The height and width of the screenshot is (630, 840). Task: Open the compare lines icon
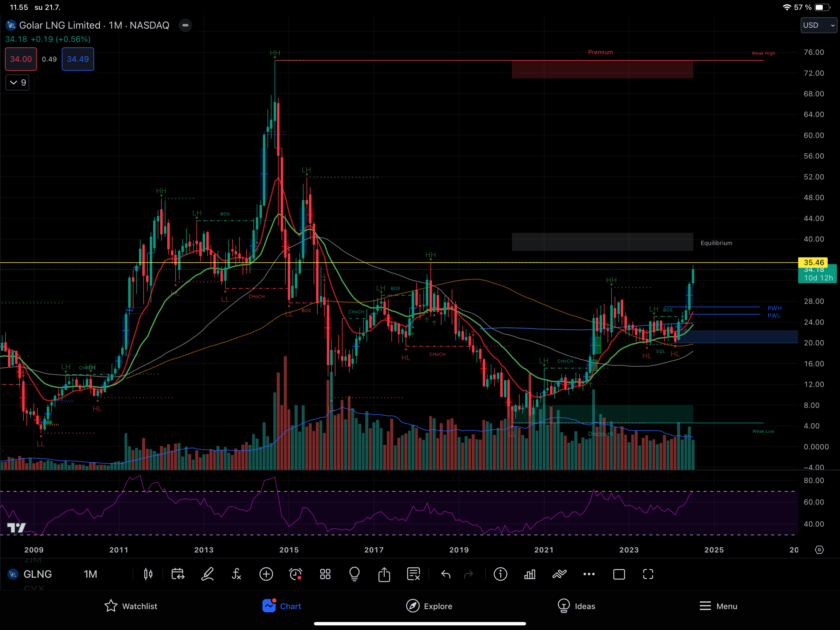(x=559, y=574)
